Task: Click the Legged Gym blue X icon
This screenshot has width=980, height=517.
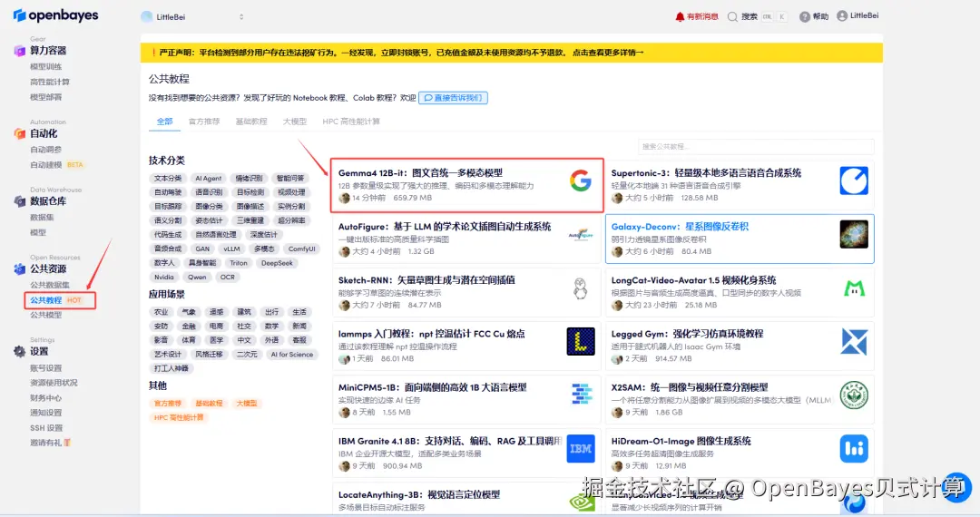Action: [x=854, y=342]
